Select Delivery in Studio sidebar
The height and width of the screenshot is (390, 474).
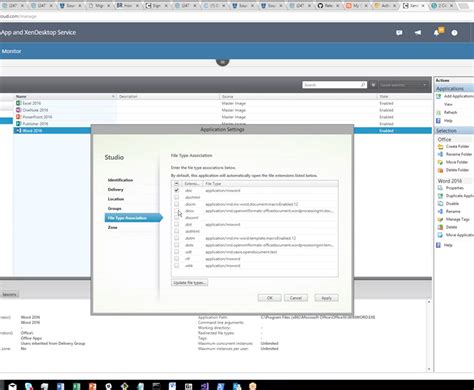point(115,189)
